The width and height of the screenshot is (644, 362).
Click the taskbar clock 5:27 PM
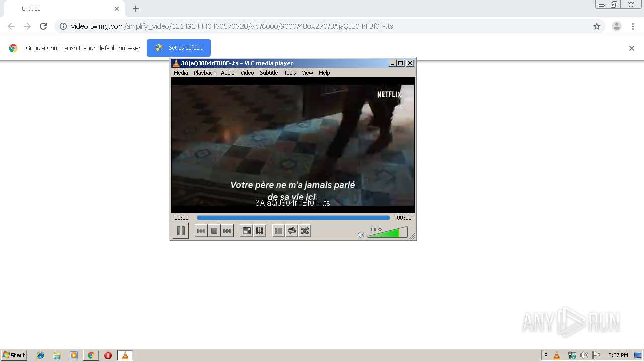[x=618, y=355]
